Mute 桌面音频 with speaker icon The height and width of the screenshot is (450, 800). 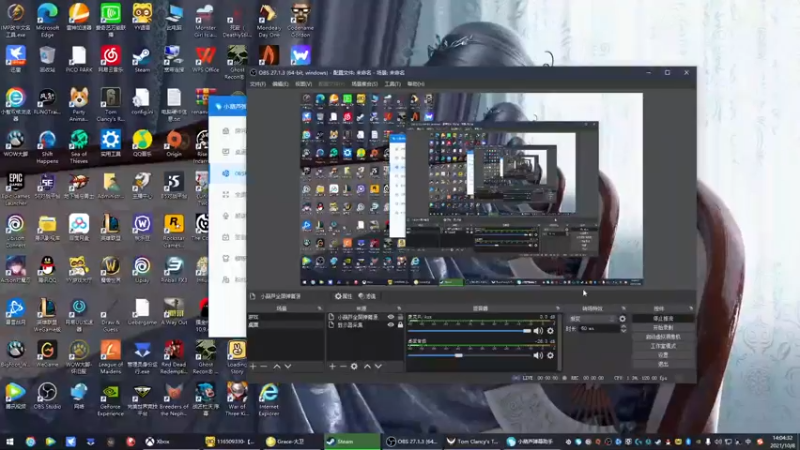click(538, 355)
